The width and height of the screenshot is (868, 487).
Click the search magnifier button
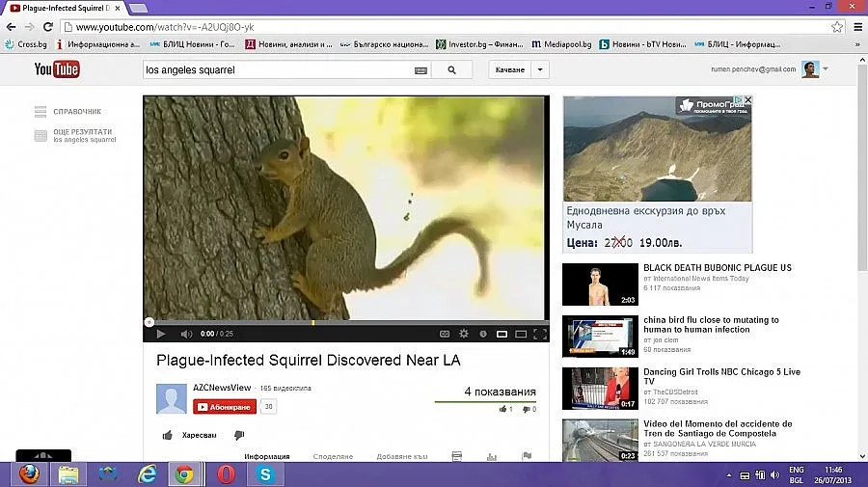(451, 69)
